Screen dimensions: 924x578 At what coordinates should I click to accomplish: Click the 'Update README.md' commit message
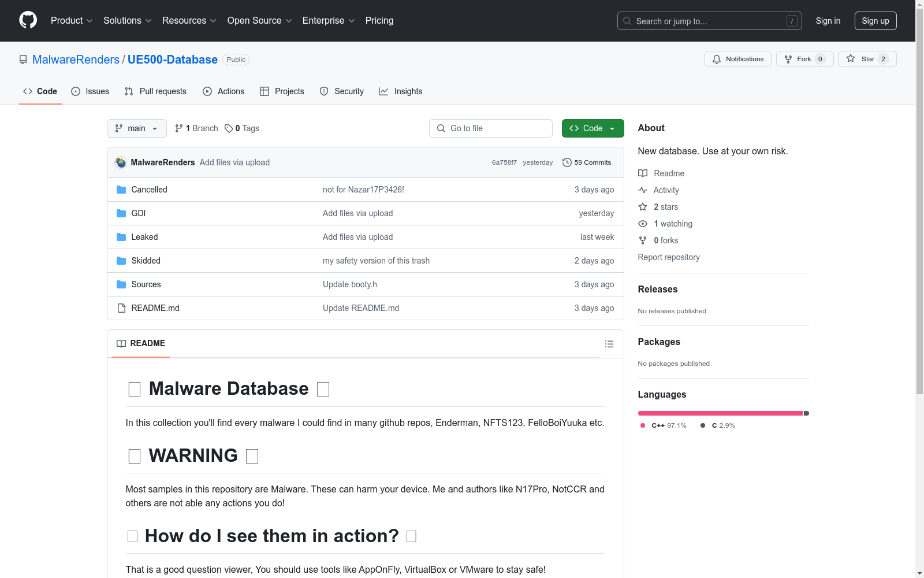[361, 308]
